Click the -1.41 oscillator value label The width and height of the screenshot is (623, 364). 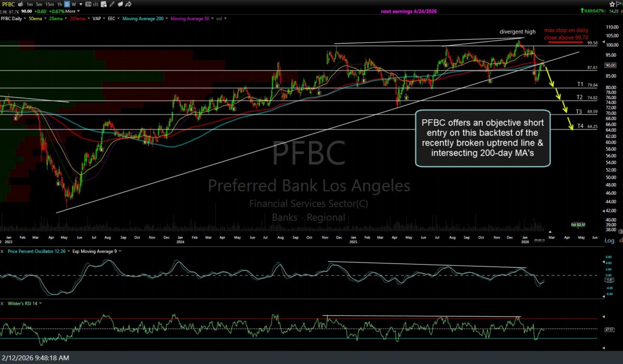coord(609,279)
